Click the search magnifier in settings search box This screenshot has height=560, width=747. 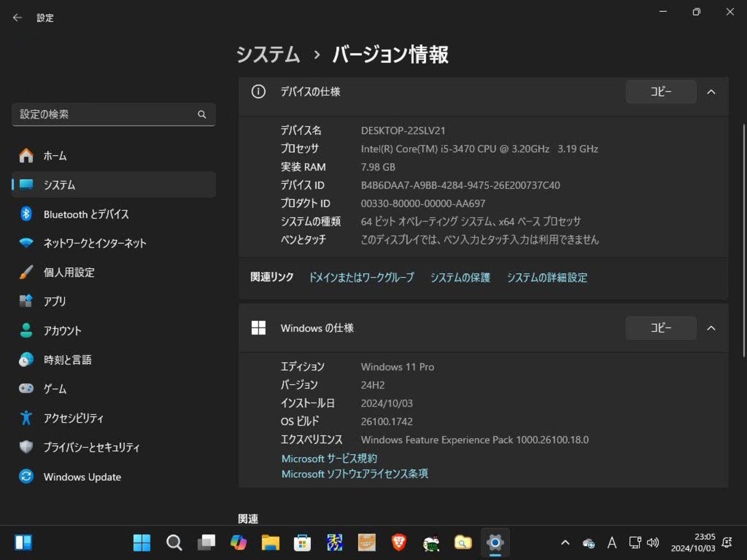tap(202, 114)
